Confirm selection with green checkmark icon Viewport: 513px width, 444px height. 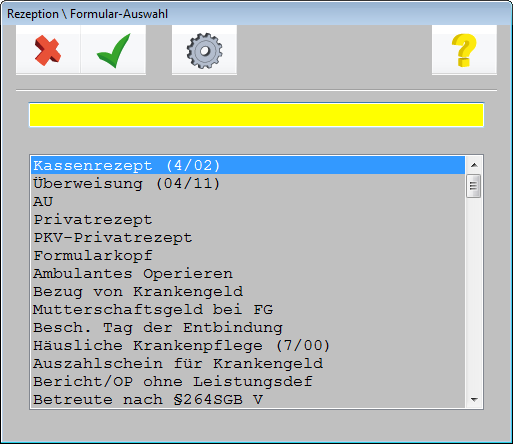(113, 50)
